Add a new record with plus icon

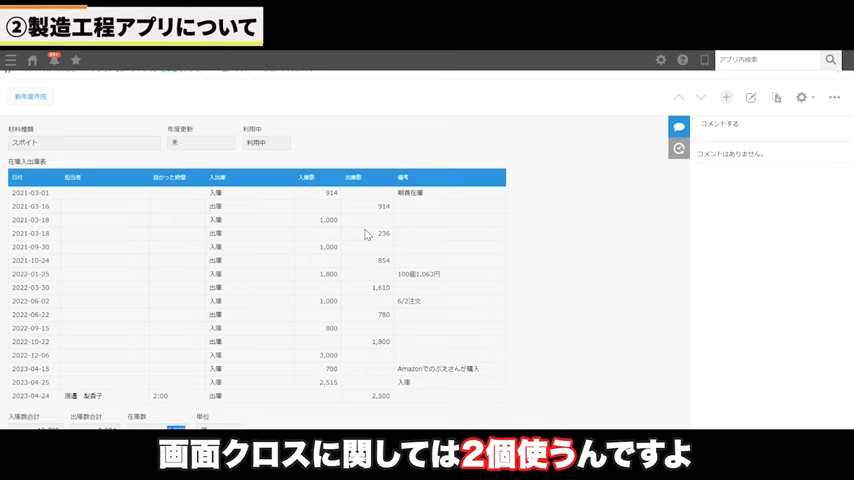pos(726,98)
